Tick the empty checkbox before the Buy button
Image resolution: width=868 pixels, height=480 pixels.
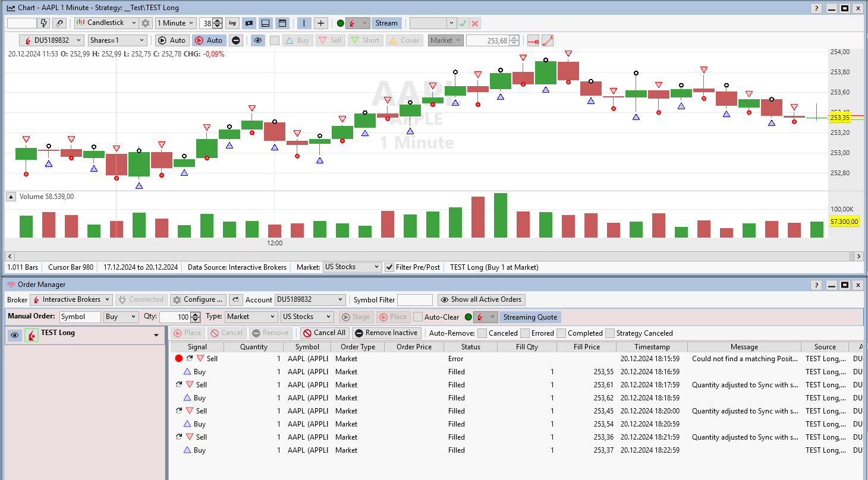pyautogui.click(x=274, y=40)
